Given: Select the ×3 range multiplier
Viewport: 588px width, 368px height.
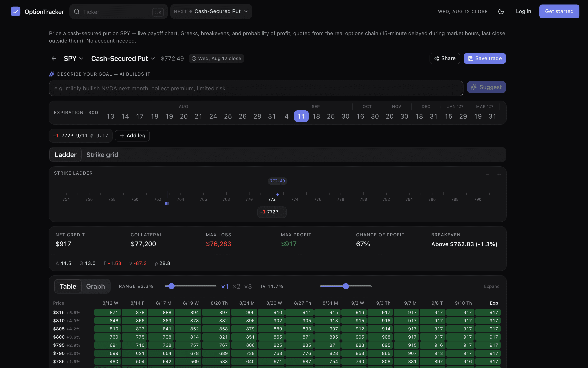Looking at the screenshot, I should click(x=248, y=286).
